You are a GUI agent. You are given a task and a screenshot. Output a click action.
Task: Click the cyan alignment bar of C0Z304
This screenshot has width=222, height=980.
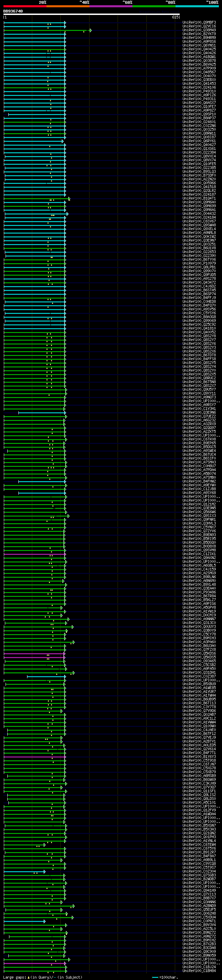pos(25,872)
